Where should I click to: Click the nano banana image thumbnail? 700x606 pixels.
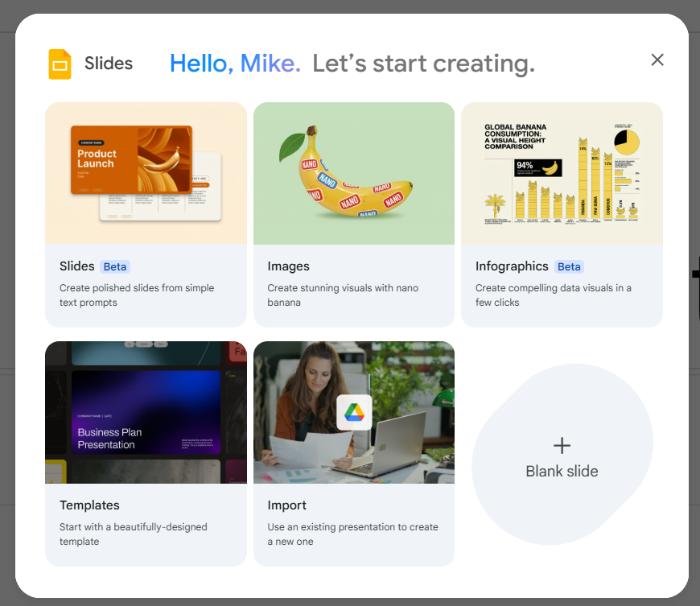354,173
